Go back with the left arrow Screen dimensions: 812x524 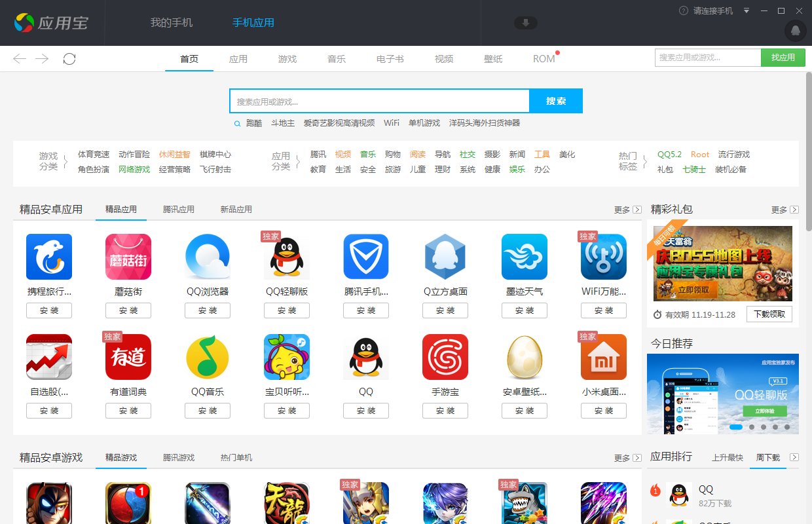(x=20, y=59)
